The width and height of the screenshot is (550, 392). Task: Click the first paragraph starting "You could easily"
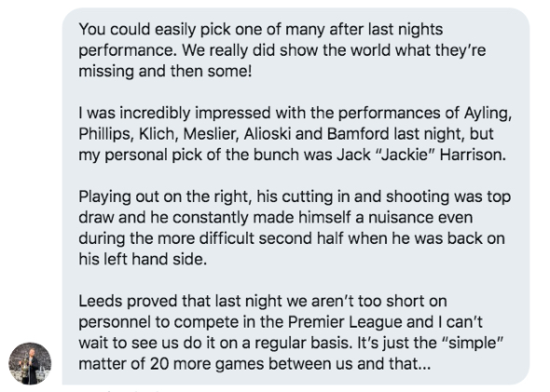point(282,50)
